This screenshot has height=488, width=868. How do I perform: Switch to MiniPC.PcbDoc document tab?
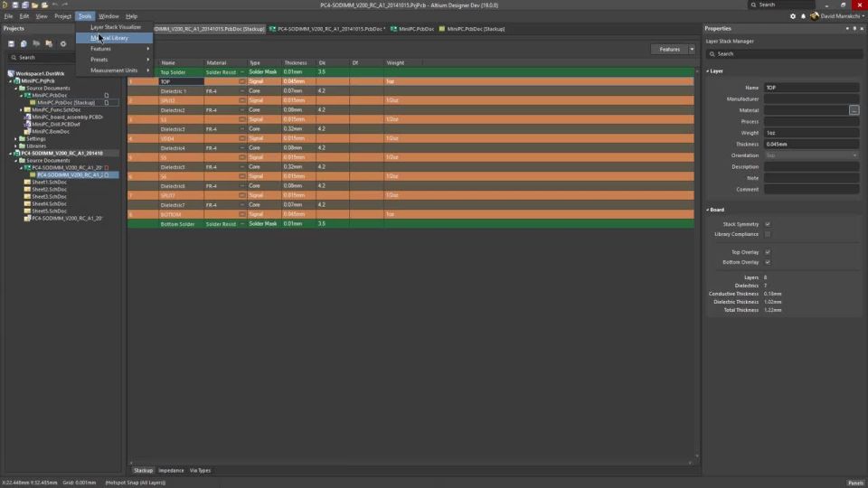point(412,29)
